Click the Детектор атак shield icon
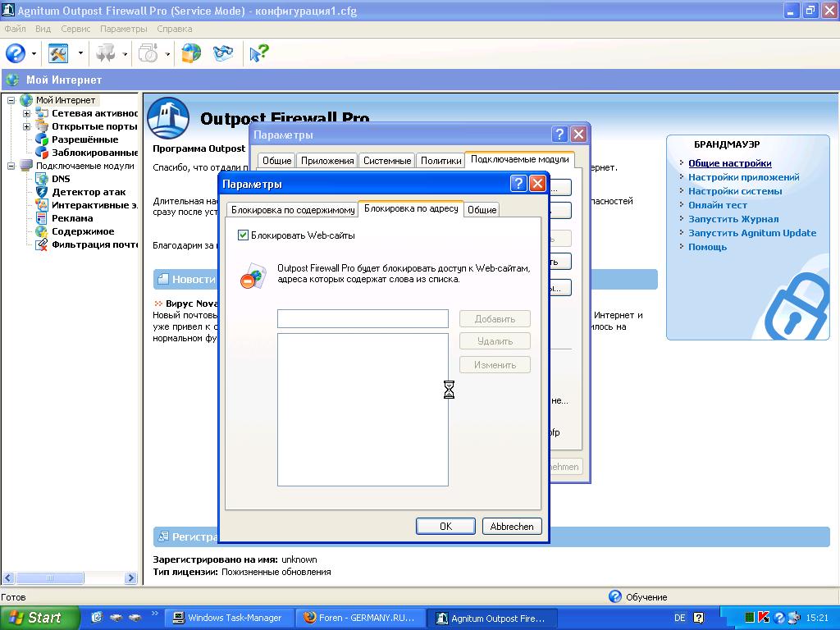840x630 pixels. pos(41,192)
